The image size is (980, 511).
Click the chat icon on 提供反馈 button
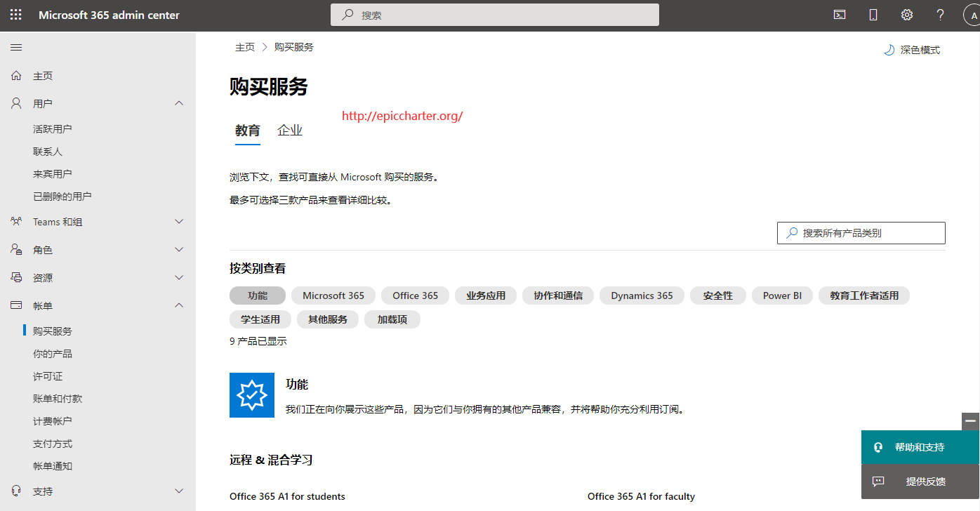(x=878, y=482)
